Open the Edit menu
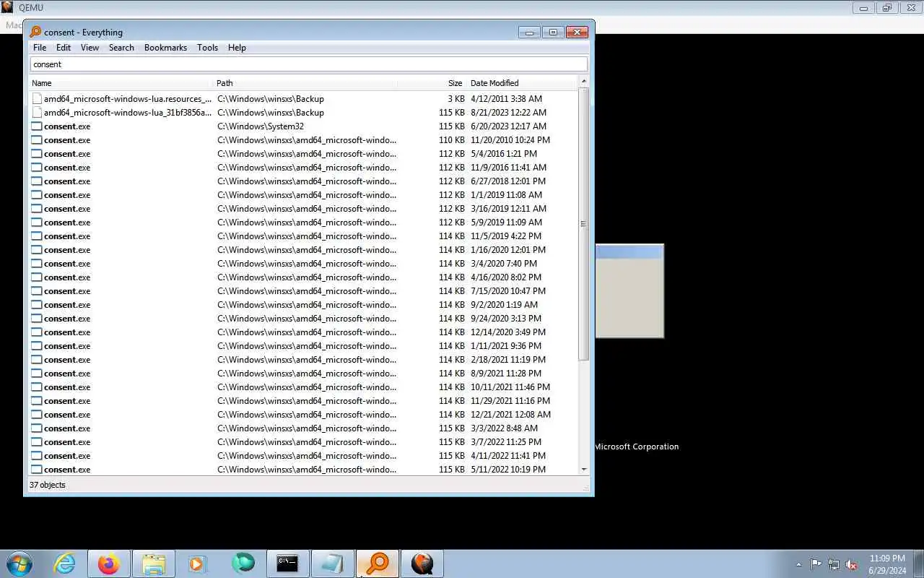Screen dimensions: 924x578 [x=64, y=48]
